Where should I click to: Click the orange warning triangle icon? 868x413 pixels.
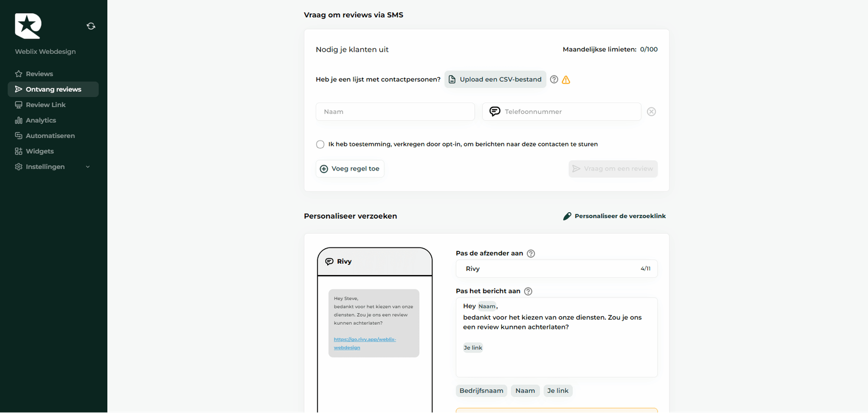tap(566, 80)
